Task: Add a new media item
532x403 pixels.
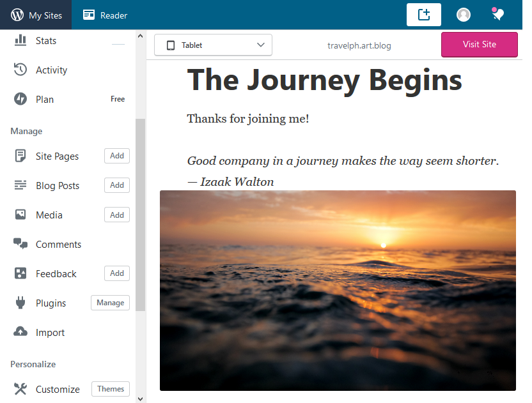Action: (x=117, y=215)
